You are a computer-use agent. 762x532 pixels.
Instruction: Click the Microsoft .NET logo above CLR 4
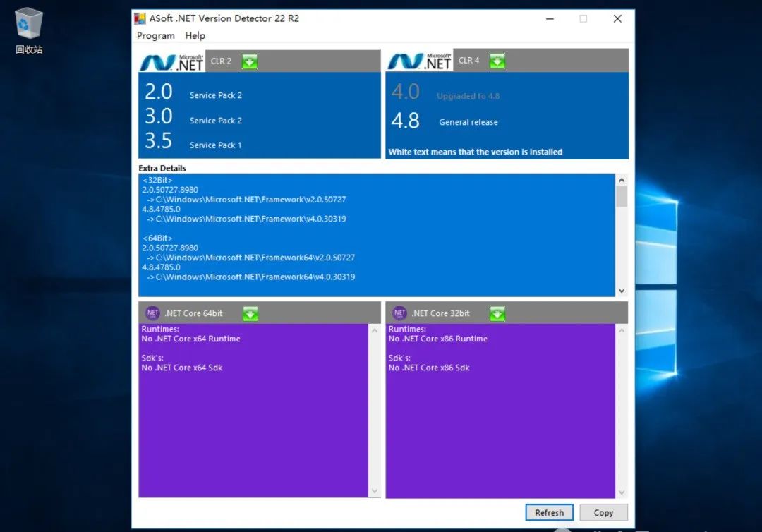click(x=419, y=61)
